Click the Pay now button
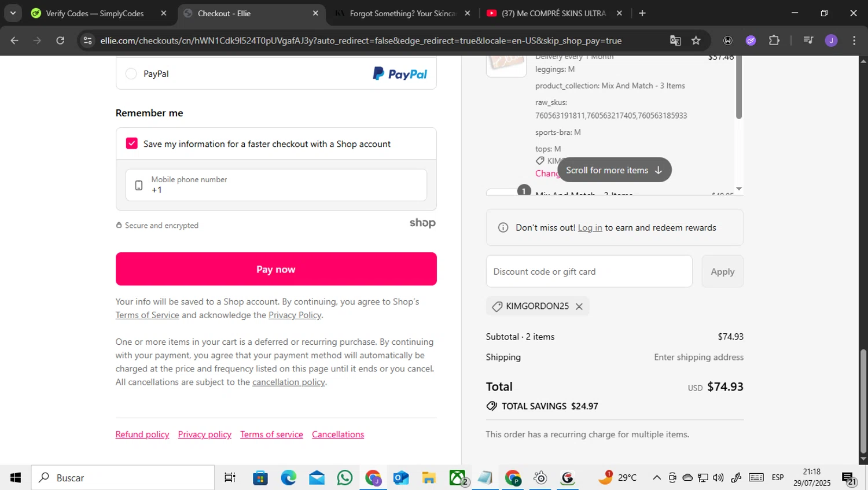Screen dimensions: 868x490 coord(276,269)
